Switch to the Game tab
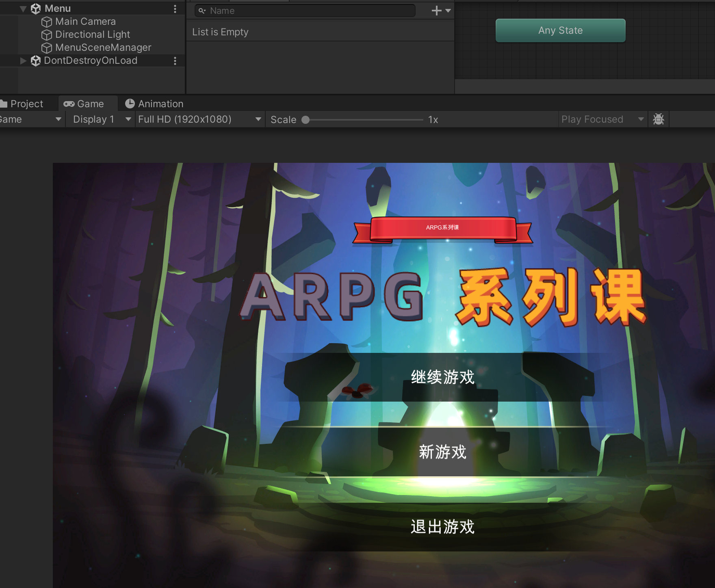 pyautogui.click(x=88, y=104)
